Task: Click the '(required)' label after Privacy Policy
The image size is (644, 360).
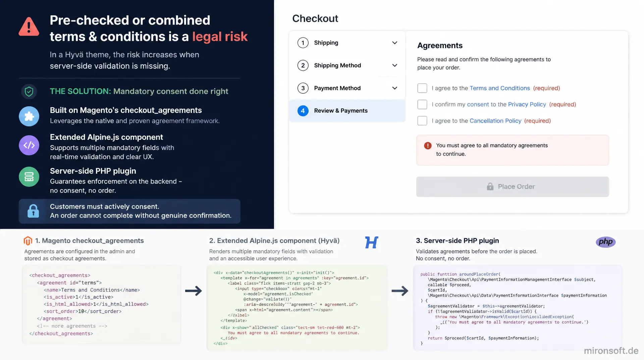Action: [x=562, y=104]
